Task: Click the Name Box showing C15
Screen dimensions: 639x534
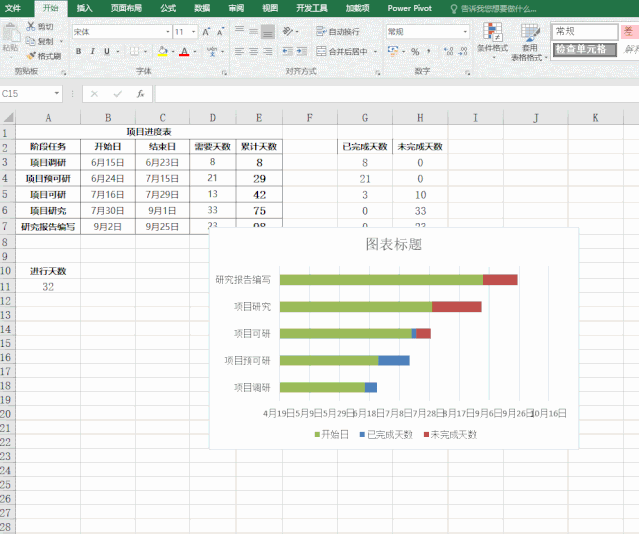Action: (26, 94)
